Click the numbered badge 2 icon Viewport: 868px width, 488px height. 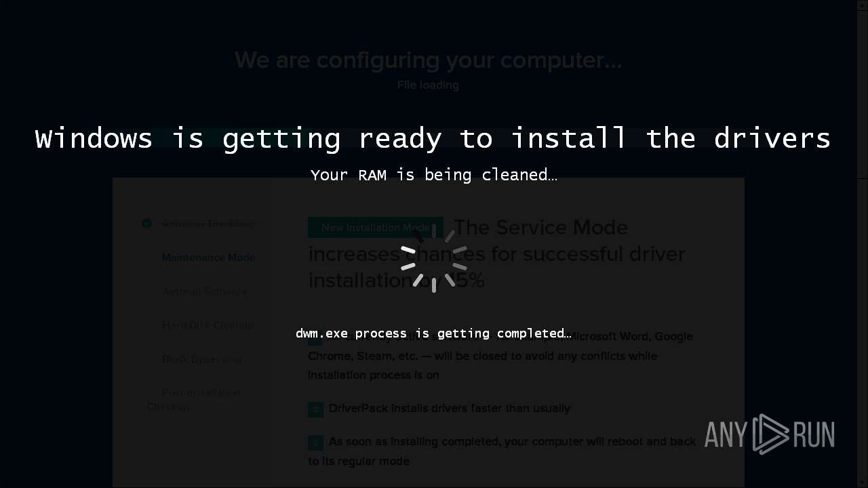[x=315, y=409]
